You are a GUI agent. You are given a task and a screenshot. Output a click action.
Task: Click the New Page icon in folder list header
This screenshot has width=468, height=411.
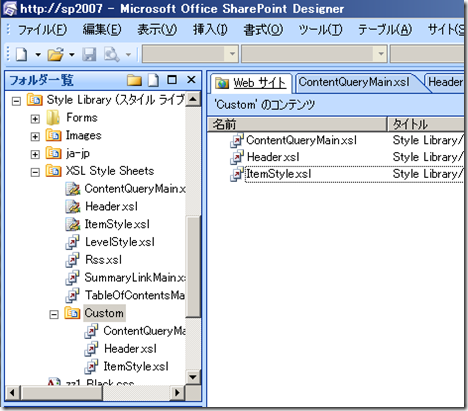coord(154,80)
